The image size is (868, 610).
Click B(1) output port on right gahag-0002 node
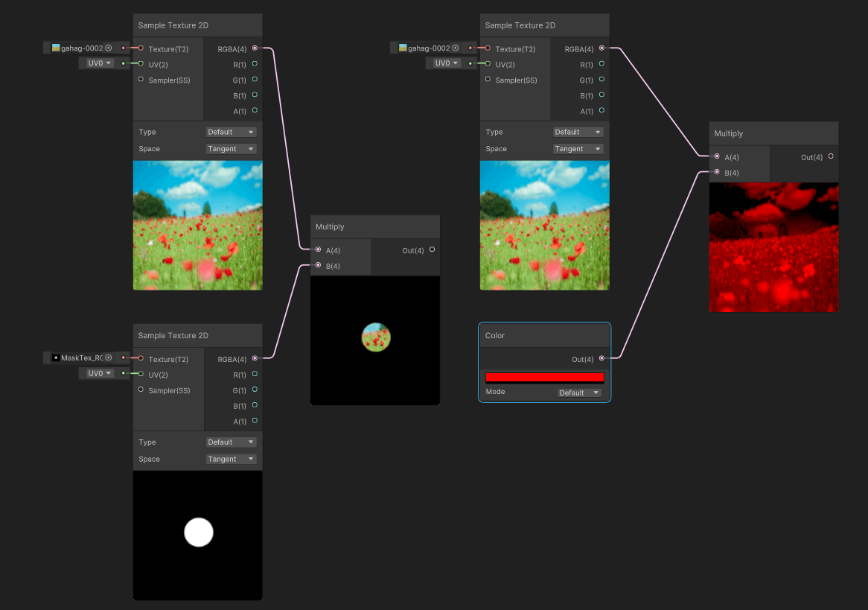(601, 95)
